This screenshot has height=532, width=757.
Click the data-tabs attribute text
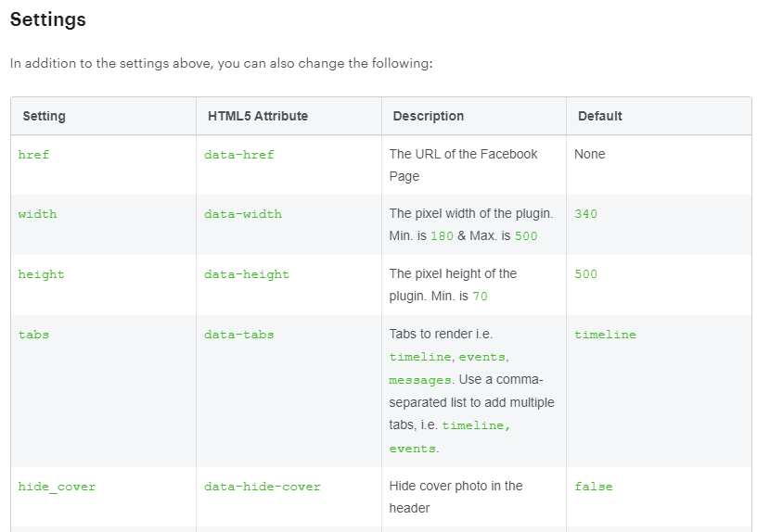pyautogui.click(x=239, y=335)
